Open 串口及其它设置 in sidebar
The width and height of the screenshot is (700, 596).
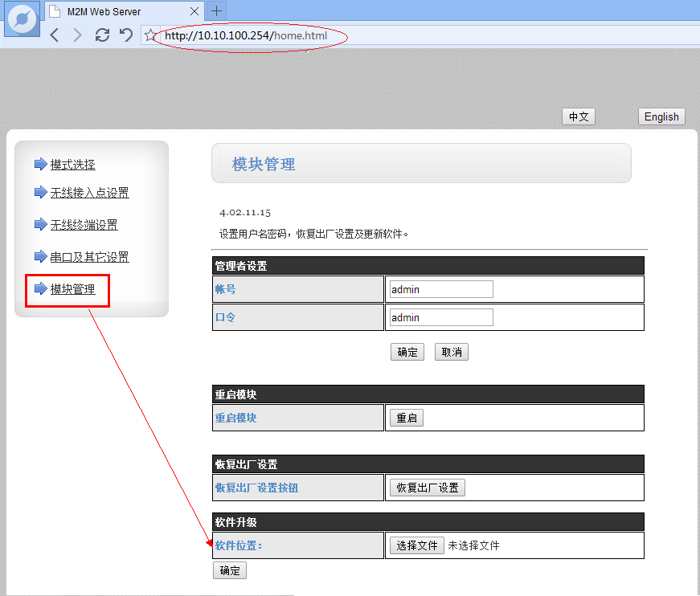pos(89,257)
